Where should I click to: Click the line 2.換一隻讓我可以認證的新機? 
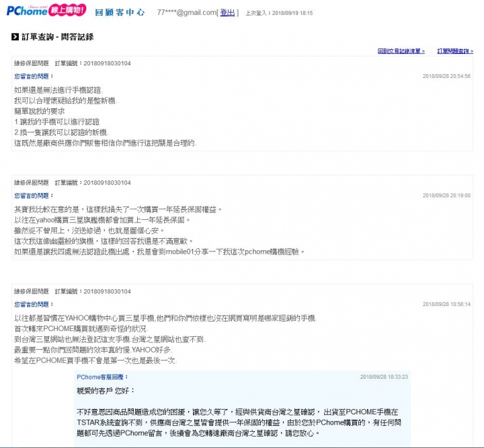tap(61, 133)
